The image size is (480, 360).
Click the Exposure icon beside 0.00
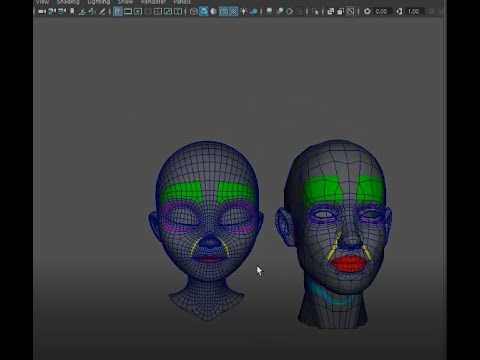tap(367, 12)
